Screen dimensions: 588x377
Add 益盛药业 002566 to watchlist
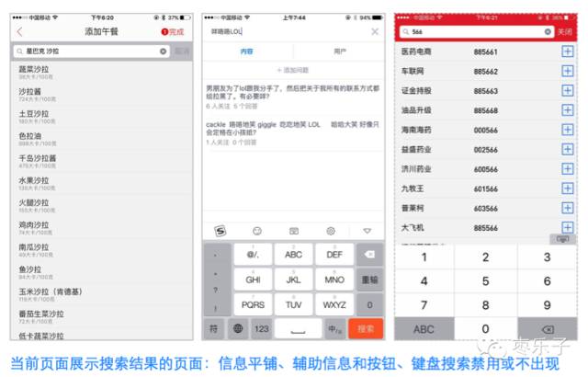click(x=568, y=149)
